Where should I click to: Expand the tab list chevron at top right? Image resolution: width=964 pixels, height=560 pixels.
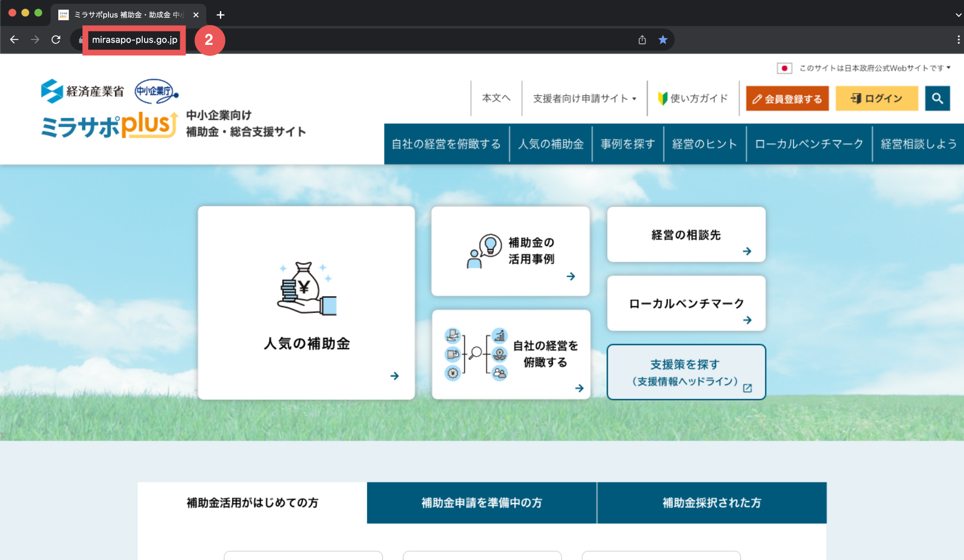click(x=958, y=15)
